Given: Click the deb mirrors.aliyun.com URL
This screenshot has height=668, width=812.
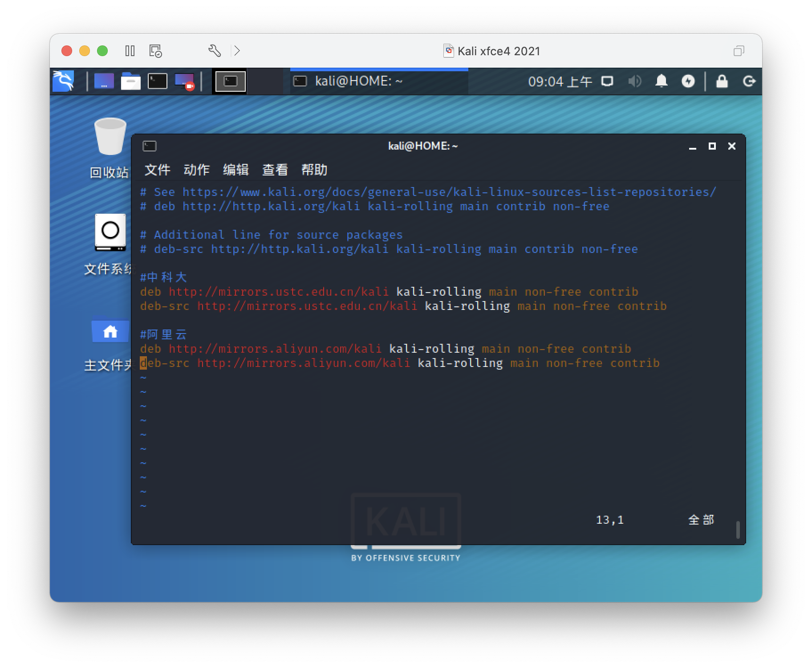Looking at the screenshot, I should (275, 349).
